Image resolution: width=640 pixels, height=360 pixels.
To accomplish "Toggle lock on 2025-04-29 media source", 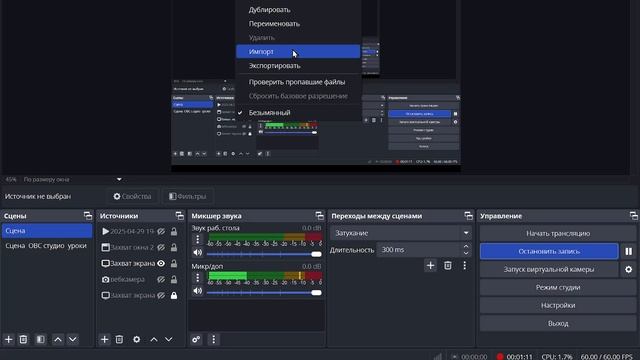I will coord(174,231).
